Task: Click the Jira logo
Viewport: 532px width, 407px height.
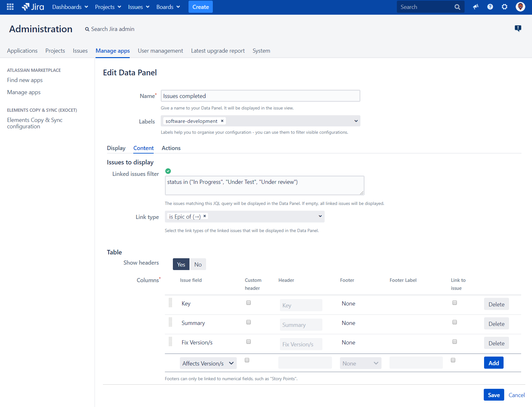Action: 32,7
